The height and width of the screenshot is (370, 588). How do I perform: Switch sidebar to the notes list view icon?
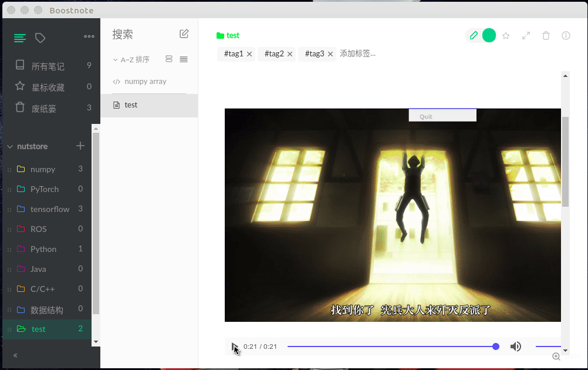pyautogui.click(x=19, y=38)
